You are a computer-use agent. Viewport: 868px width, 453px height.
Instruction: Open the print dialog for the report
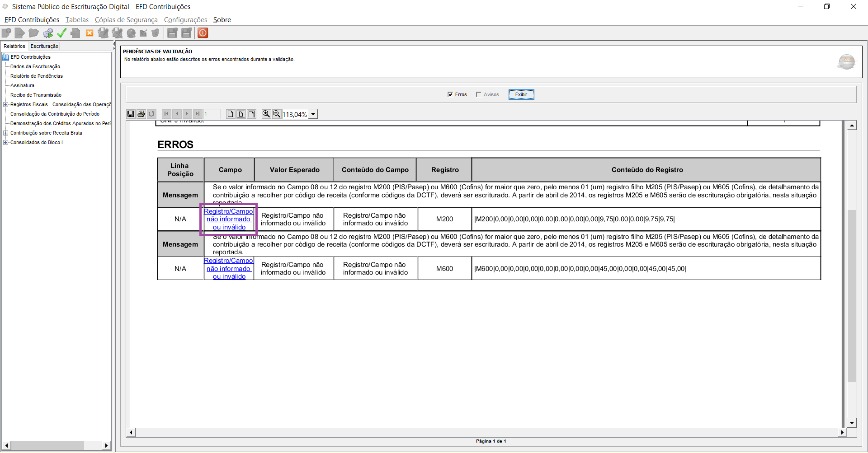click(x=141, y=114)
